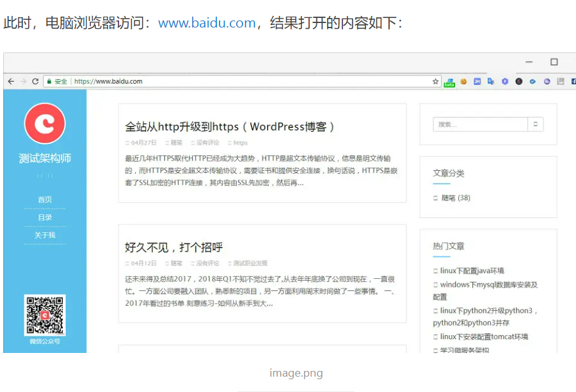Open hot article linux下配置java环境
The width and height of the screenshot is (576, 392).
point(472,271)
